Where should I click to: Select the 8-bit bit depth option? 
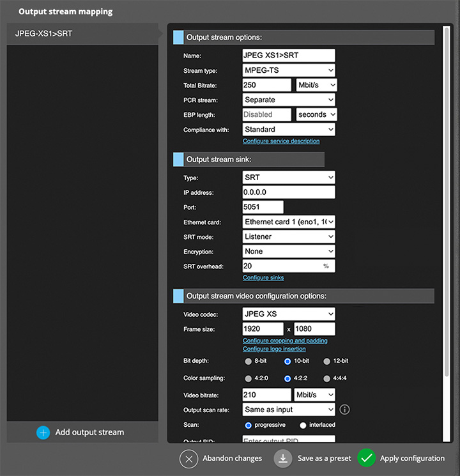pyautogui.click(x=249, y=361)
